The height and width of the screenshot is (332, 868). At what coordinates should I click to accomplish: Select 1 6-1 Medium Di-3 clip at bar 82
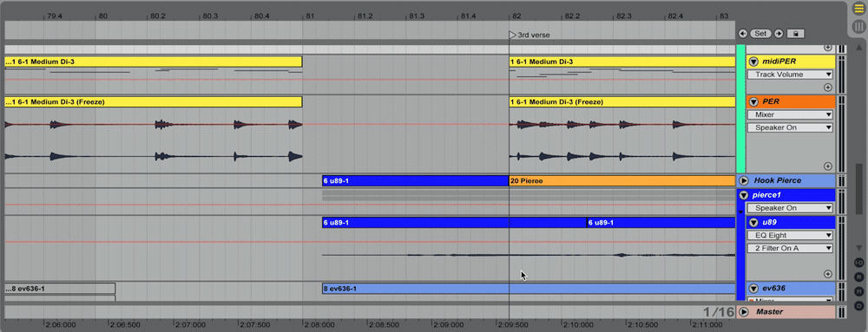click(x=622, y=62)
